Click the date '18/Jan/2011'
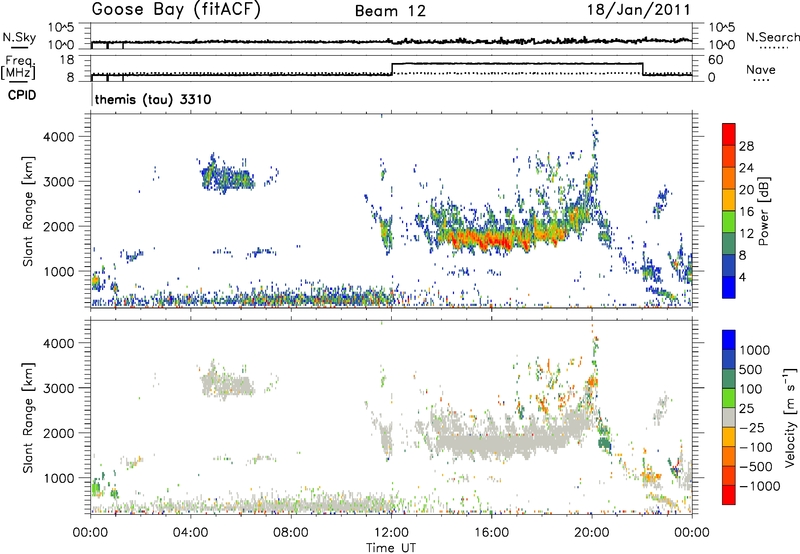Viewport: 800px width, 554px height. click(x=639, y=10)
